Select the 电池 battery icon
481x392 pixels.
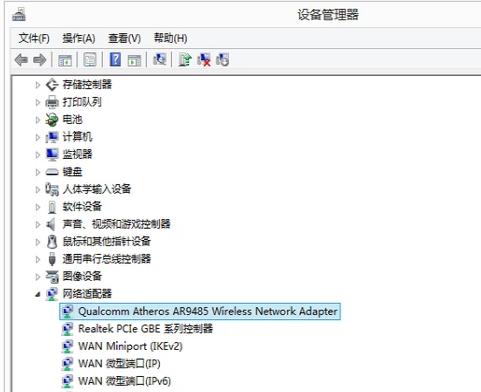click(52, 120)
